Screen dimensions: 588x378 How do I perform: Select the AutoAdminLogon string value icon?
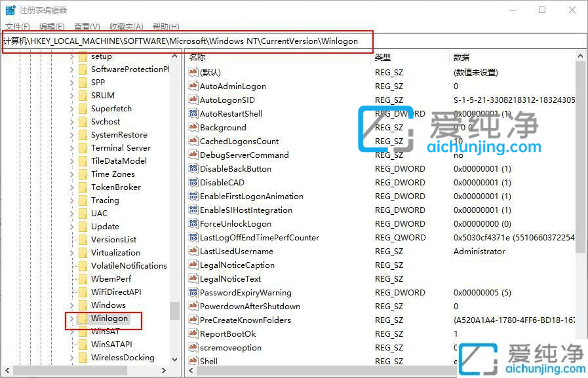coord(193,86)
